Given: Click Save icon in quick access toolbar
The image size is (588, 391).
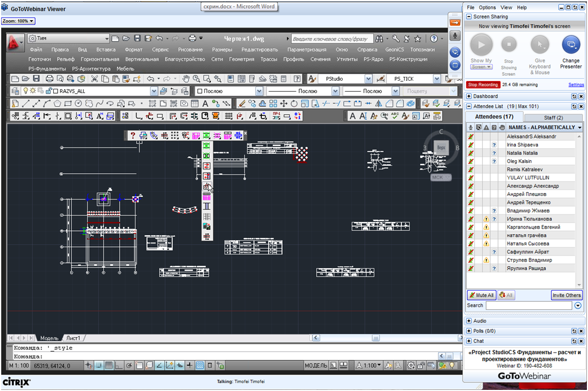Looking at the screenshot, I should click(137, 38).
